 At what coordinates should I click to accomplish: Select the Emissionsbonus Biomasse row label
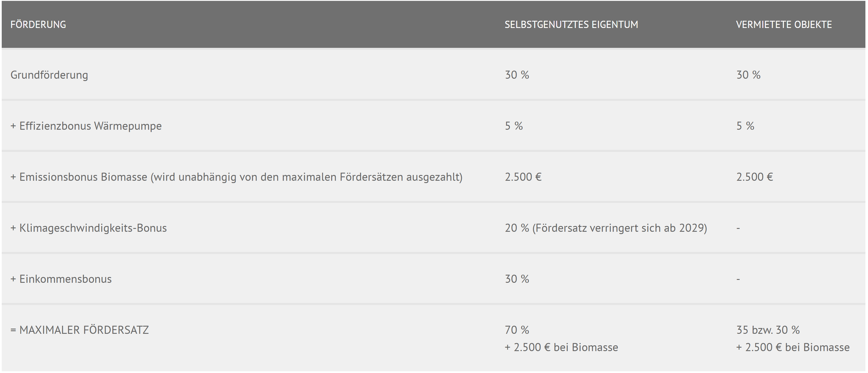point(236,177)
